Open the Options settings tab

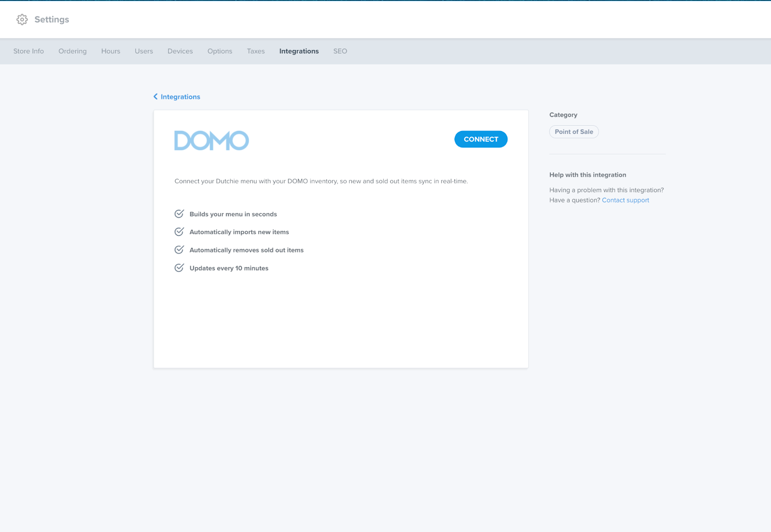coord(219,51)
